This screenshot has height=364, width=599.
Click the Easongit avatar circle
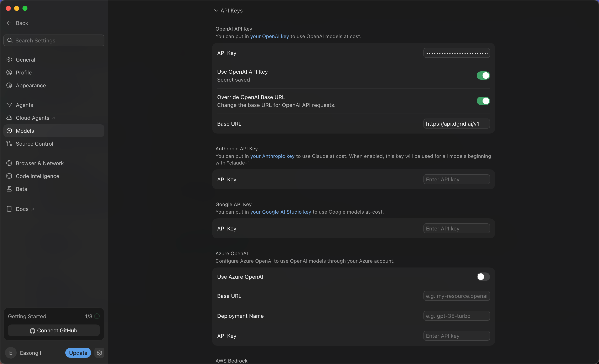click(x=11, y=353)
